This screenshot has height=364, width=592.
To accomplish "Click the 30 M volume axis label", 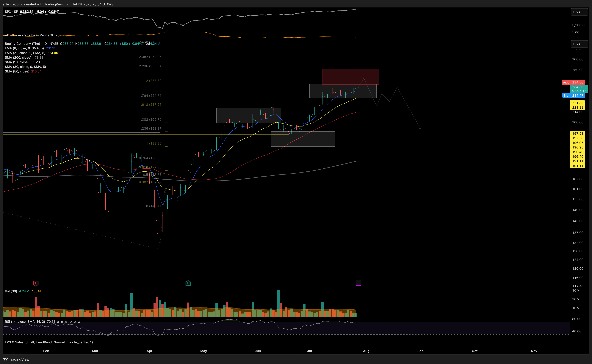I will click(576, 290).
